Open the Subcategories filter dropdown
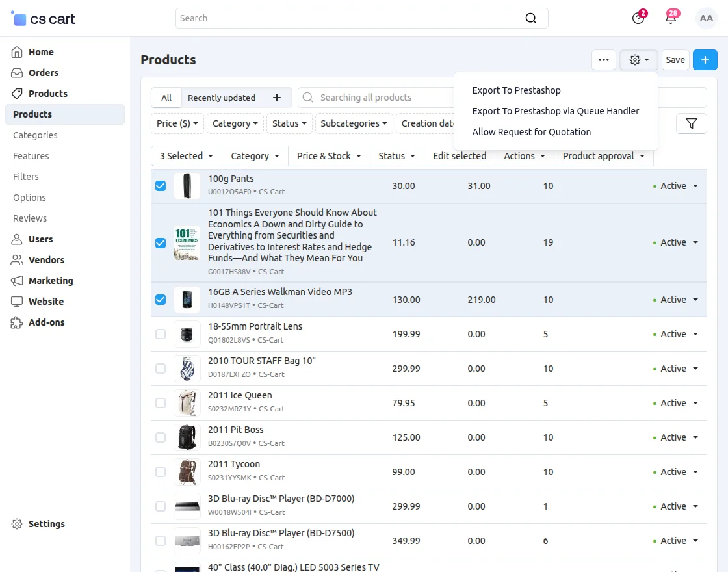The height and width of the screenshot is (572, 728). click(354, 123)
